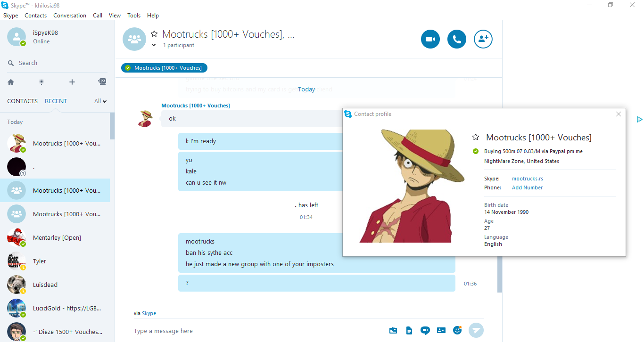Open the Help menu
Screen dimensions: 644x342
tap(153, 16)
